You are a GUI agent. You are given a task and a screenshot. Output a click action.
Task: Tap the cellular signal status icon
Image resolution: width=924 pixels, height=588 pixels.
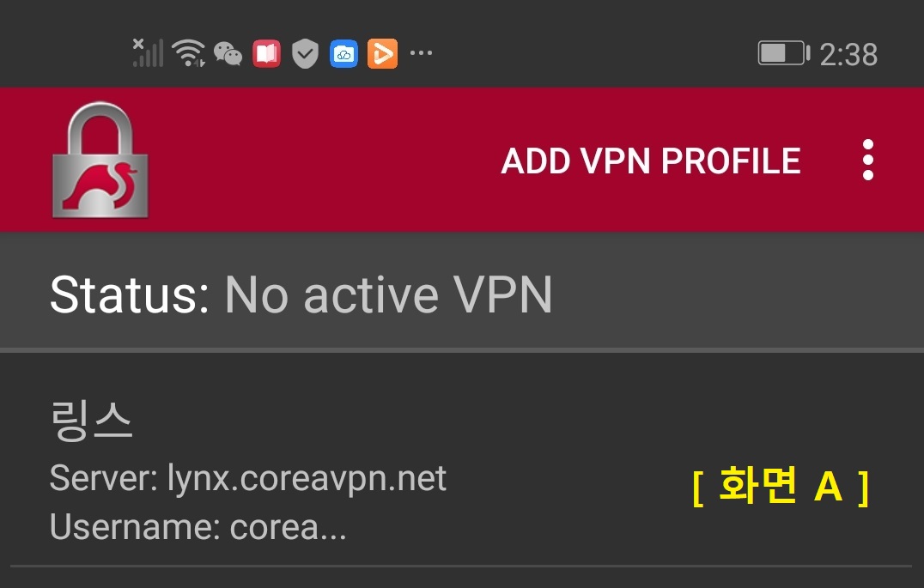click(x=148, y=53)
